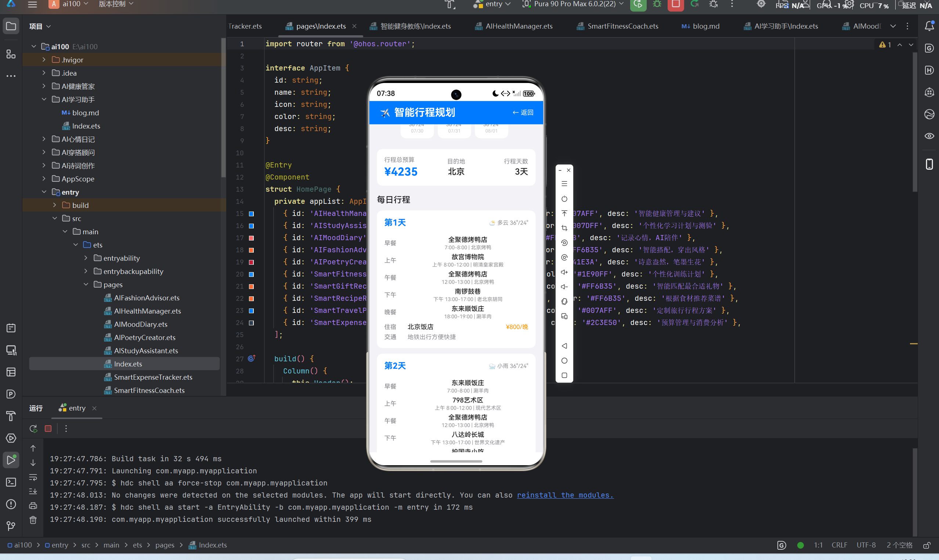Collapse the AI学习助手 folder

44,99
